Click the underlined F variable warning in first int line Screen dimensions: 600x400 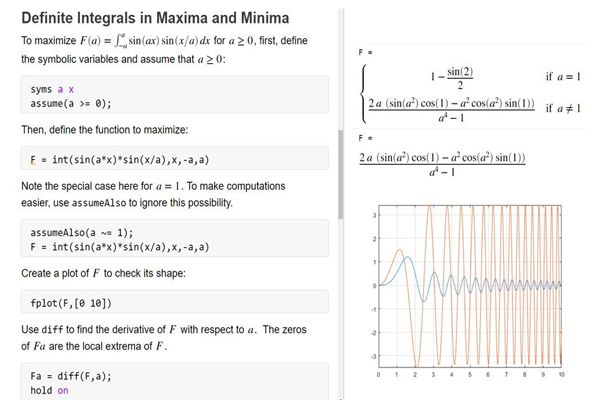click(x=33, y=160)
